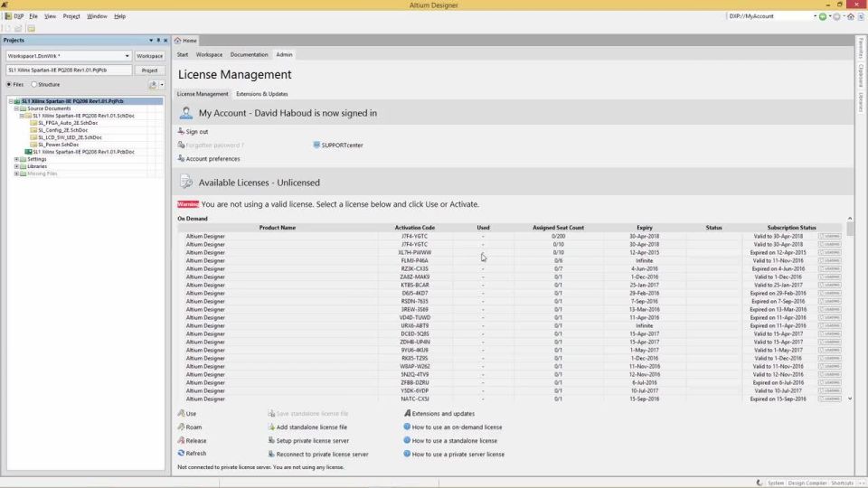Open the Admin page link
The height and width of the screenshot is (488, 868).
click(284, 55)
